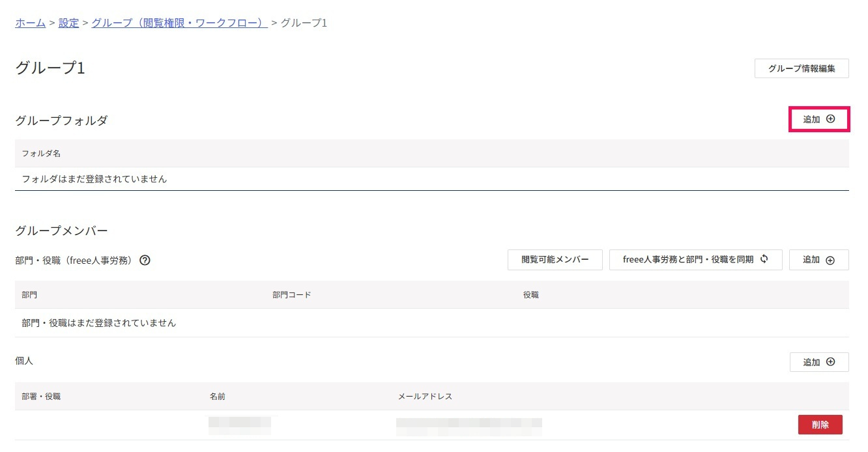Click the グループメンバー section heading
Image resolution: width=868 pixels, height=452 pixels.
pos(61,231)
